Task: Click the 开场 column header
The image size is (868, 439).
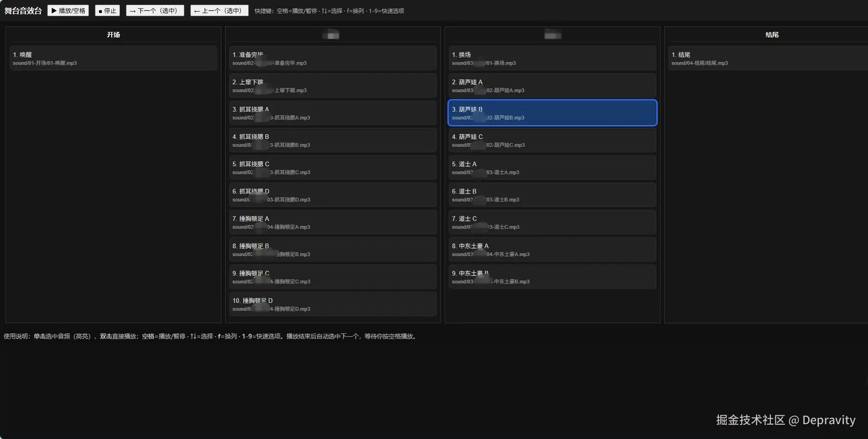Action: [x=113, y=34]
